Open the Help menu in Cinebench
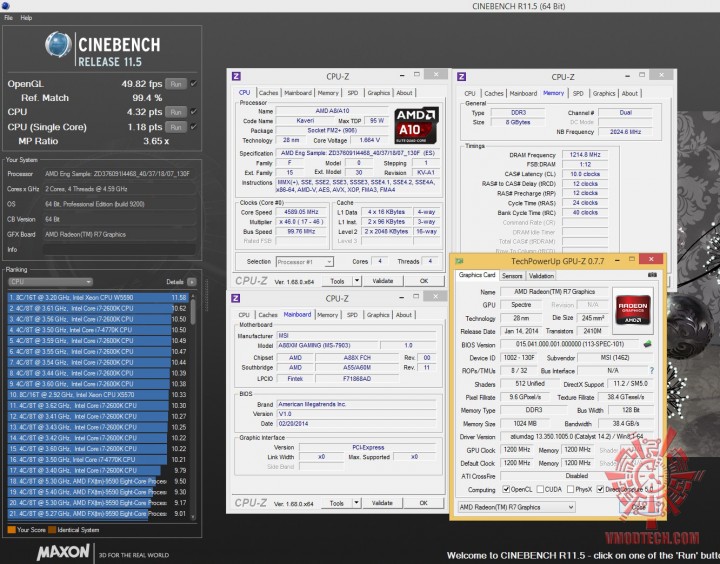 pos(26,18)
